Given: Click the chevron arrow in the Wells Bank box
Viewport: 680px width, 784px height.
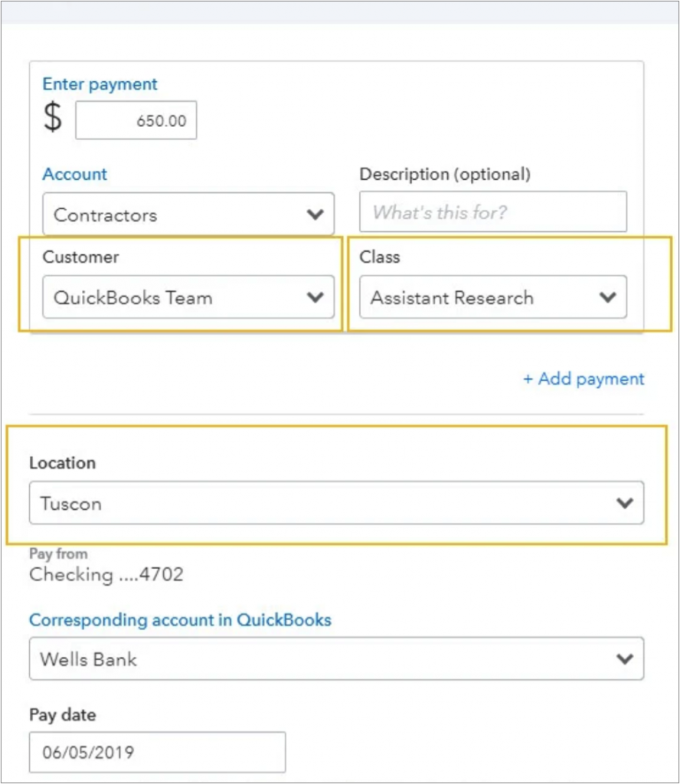Looking at the screenshot, I should 625,659.
